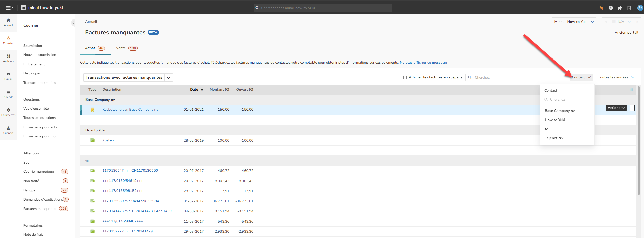Sort the table by Date column

click(x=196, y=90)
